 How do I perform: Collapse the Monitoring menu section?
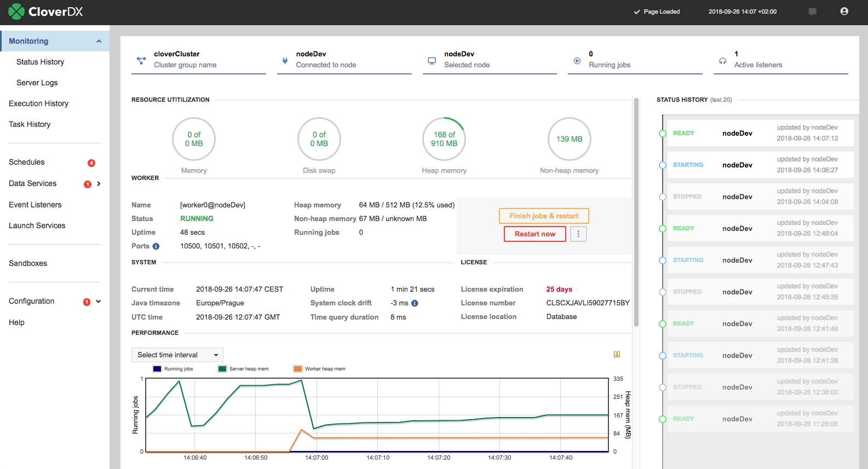point(99,41)
